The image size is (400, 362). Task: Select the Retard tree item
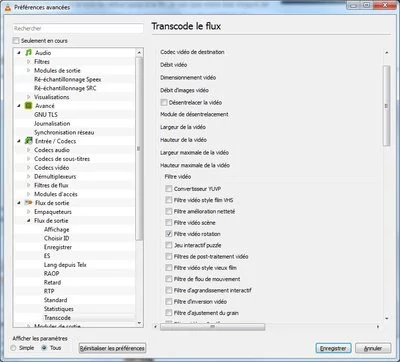pyautogui.click(x=52, y=282)
